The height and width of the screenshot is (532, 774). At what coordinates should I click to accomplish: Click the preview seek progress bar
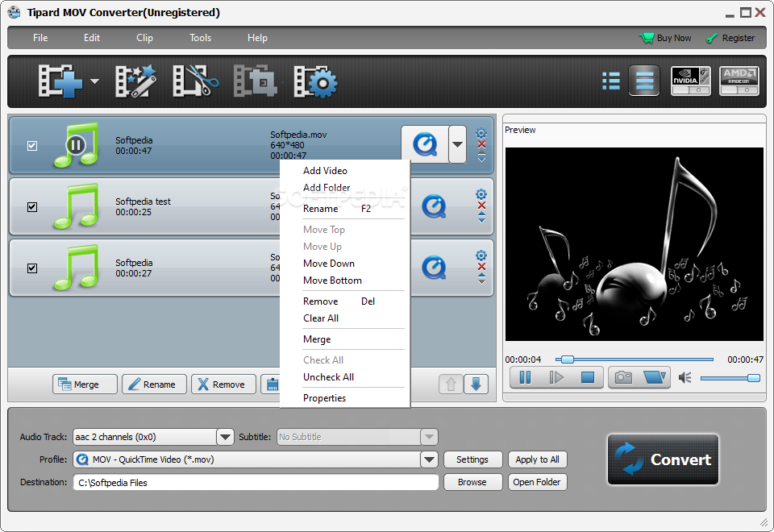[x=635, y=360]
